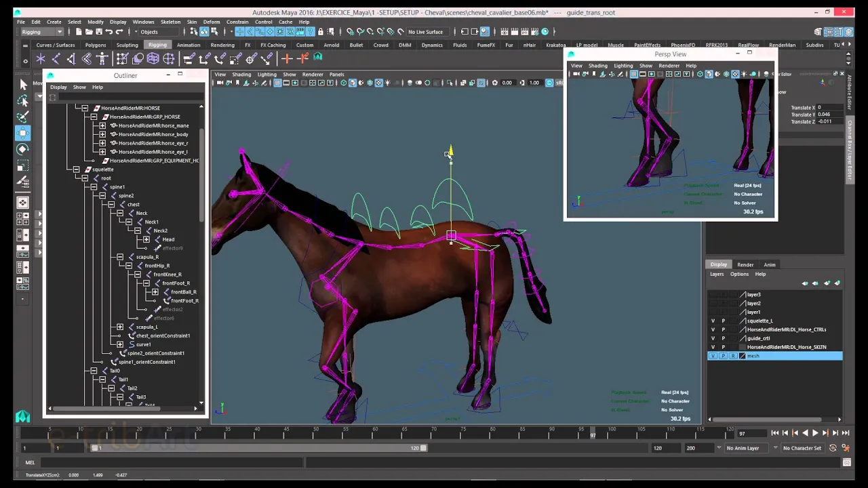Switch to the Anim layer tab
The image size is (868, 488).
pyautogui.click(x=770, y=265)
